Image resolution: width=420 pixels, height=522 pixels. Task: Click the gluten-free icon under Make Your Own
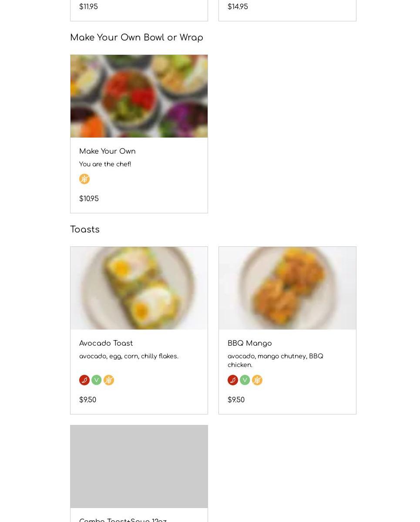(x=84, y=179)
